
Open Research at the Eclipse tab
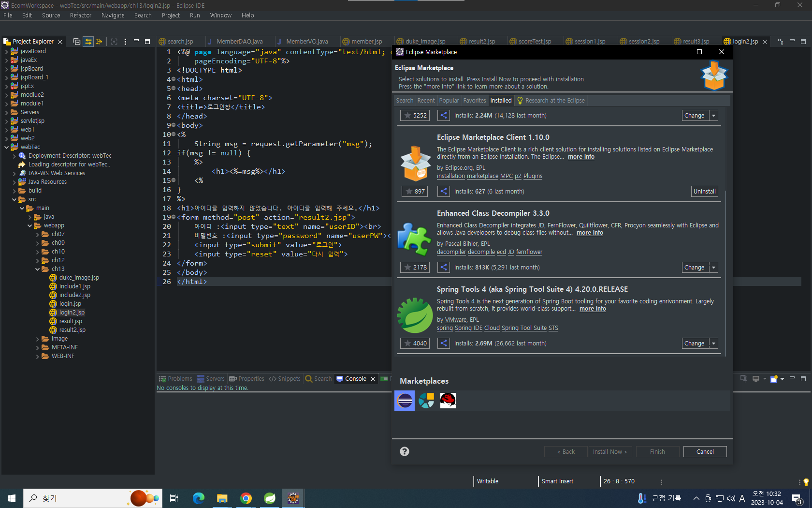pos(551,101)
